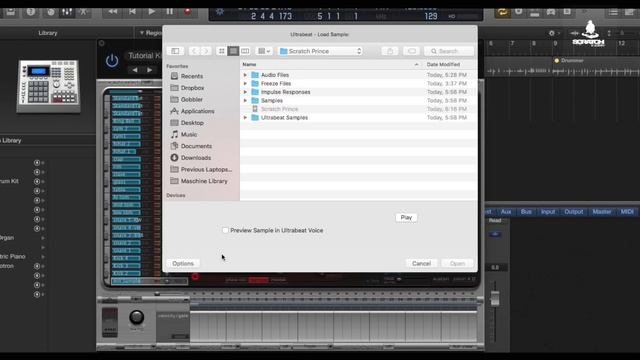Open Applications in the Favorites sidebar
640x360 pixels.
(197, 111)
